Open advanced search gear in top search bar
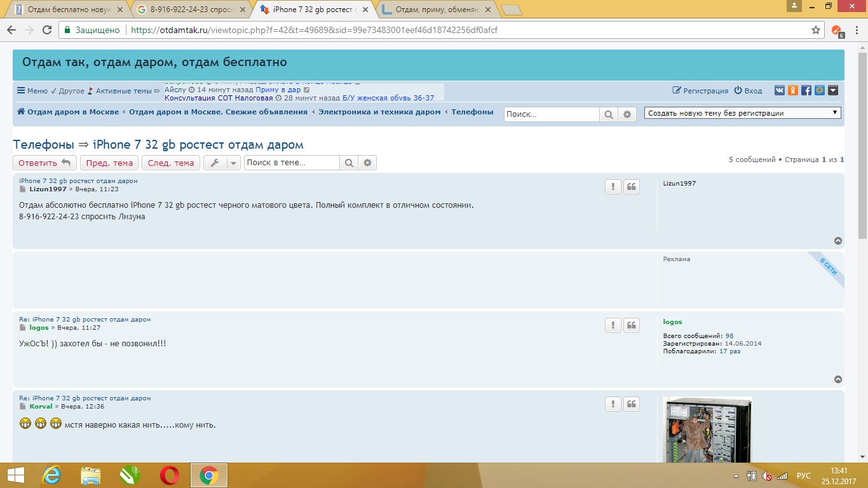 point(627,114)
